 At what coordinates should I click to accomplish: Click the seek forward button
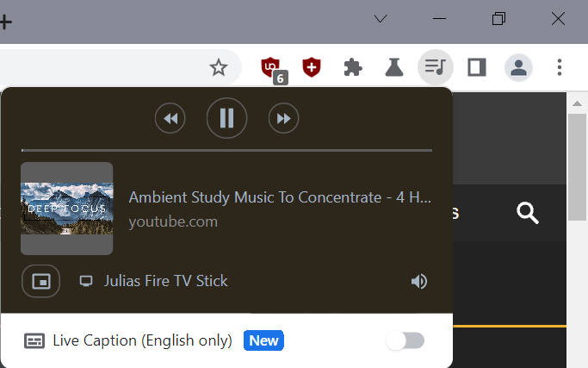pos(283,119)
